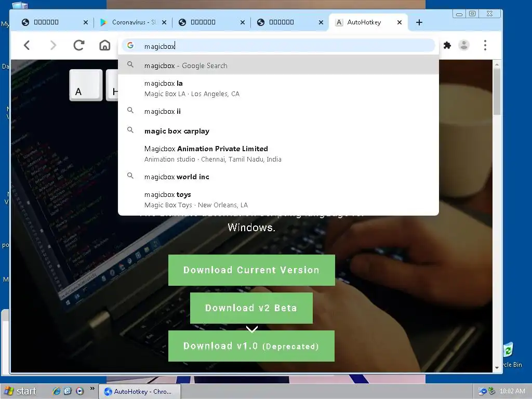Viewport: 532px width, 399px height.
Task: Expand quick launch overflow chevron
Action: tap(92, 389)
